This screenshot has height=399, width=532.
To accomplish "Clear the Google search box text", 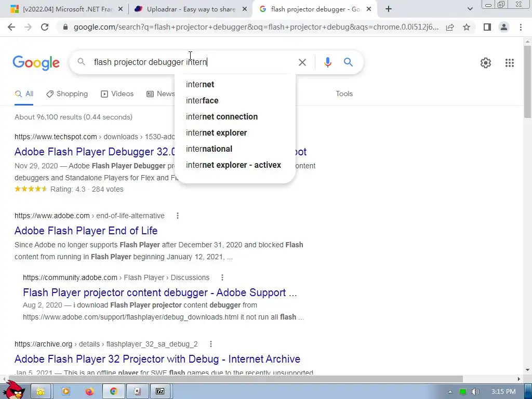I will [x=302, y=62].
